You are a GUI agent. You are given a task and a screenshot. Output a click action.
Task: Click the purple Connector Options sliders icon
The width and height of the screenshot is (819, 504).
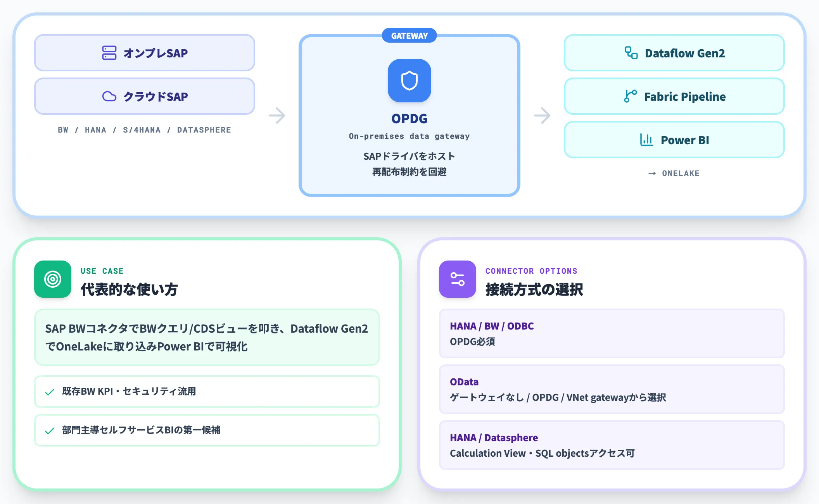[458, 279]
